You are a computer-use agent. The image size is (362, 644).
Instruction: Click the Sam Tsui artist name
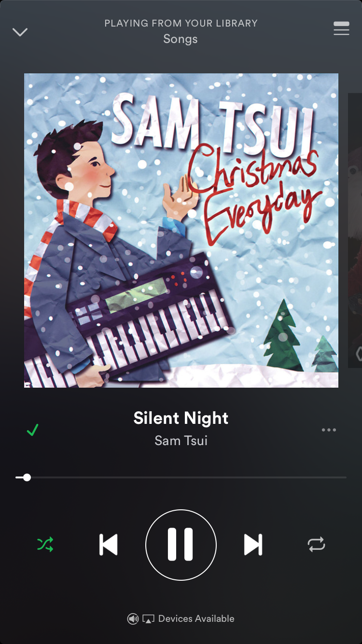[x=181, y=440]
